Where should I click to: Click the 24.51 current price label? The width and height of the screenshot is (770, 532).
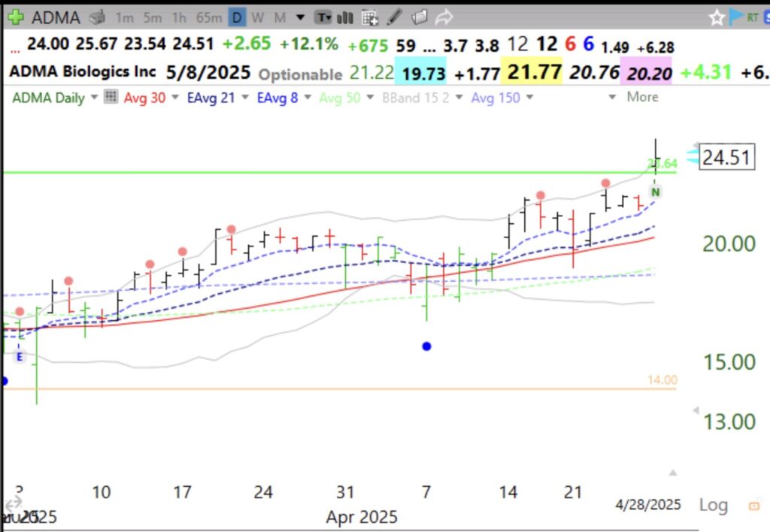pos(727,158)
